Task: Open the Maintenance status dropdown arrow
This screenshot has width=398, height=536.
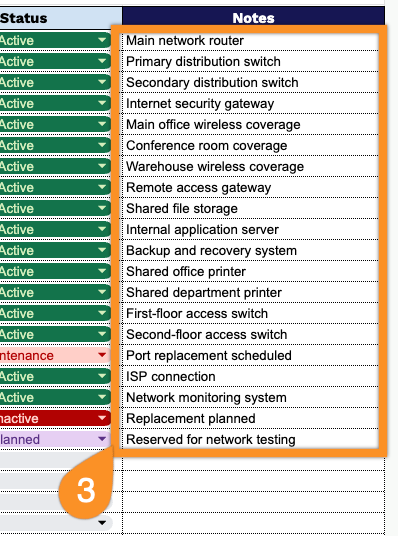Action: coord(102,355)
